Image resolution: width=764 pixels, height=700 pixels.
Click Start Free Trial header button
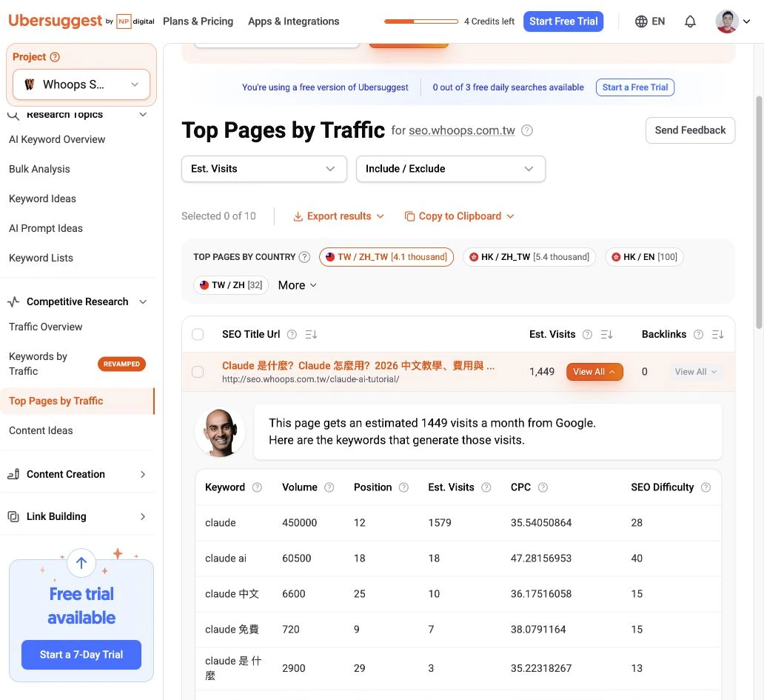click(563, 21)
